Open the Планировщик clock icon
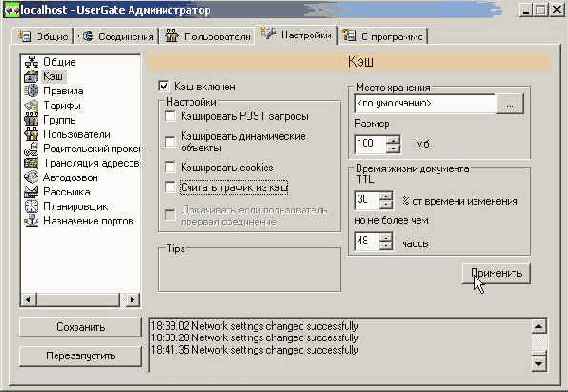 tap(31, 206)
